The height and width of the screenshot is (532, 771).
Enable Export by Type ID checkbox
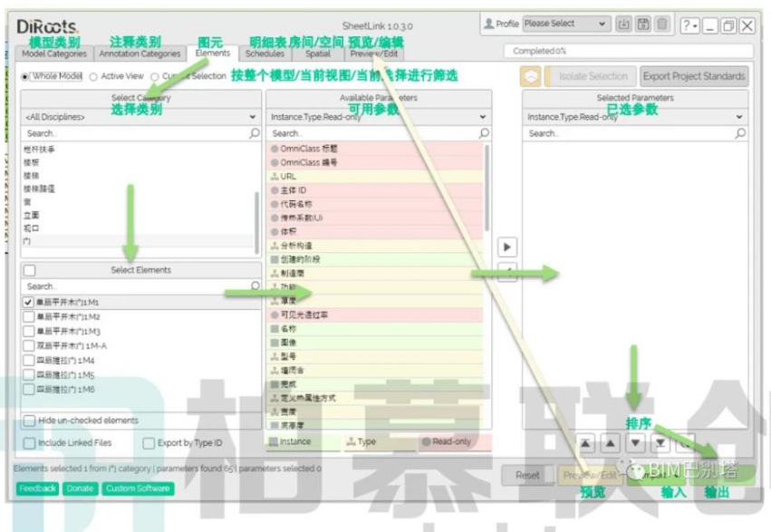tap(149, 443)
